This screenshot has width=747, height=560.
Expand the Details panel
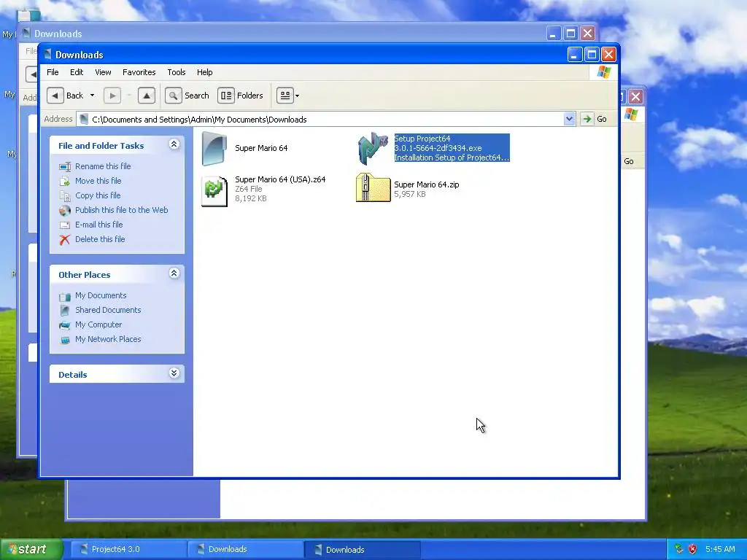pos(174,373)
